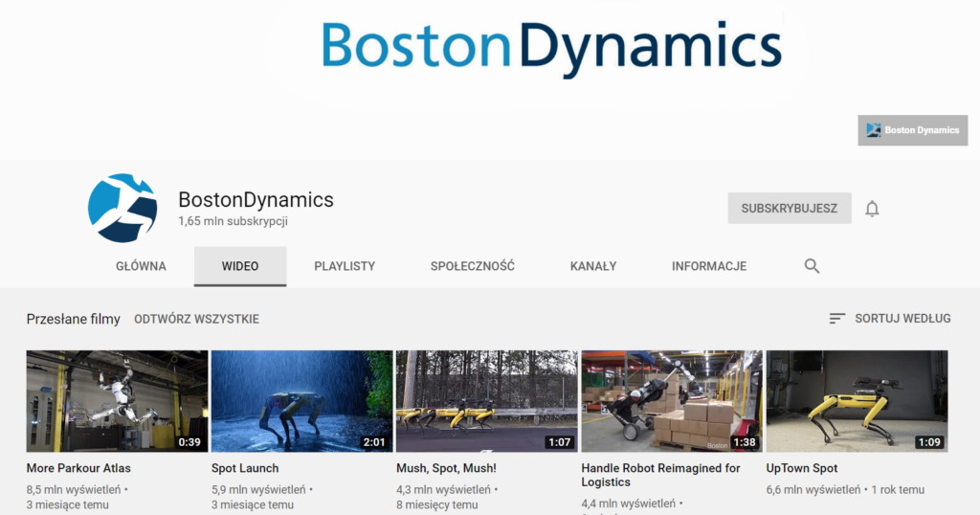The width and height of the screenshot is (980, 515).
Task: Click the large Boston Dynamics banner logo
Action: coord(552,49)
